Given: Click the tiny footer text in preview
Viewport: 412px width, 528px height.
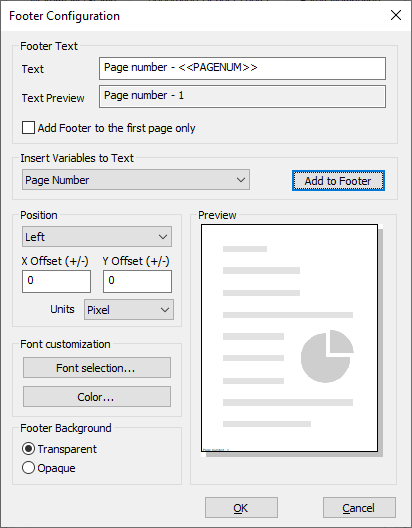Looking at the screenshot, I should click(x=216, y=449).
